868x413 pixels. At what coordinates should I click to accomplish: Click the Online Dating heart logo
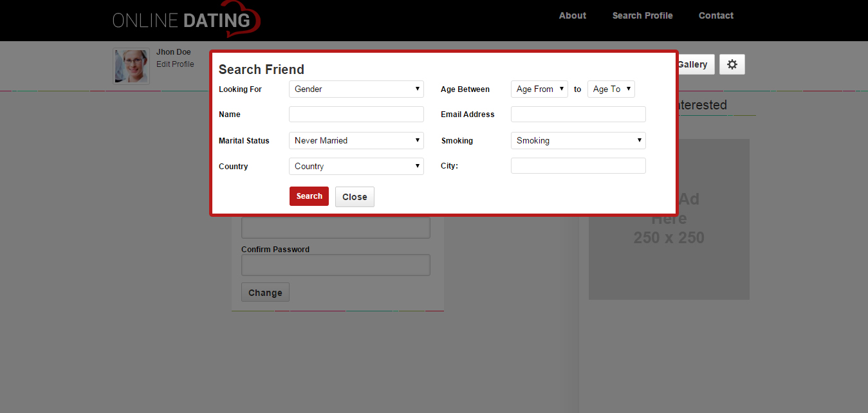[187, 19]
